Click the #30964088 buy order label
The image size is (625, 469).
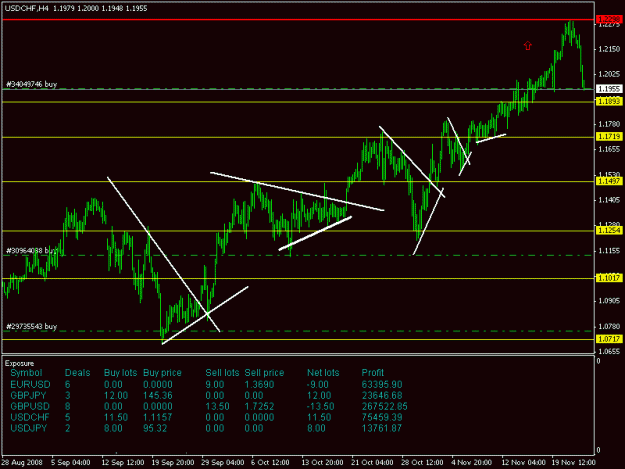31,251
